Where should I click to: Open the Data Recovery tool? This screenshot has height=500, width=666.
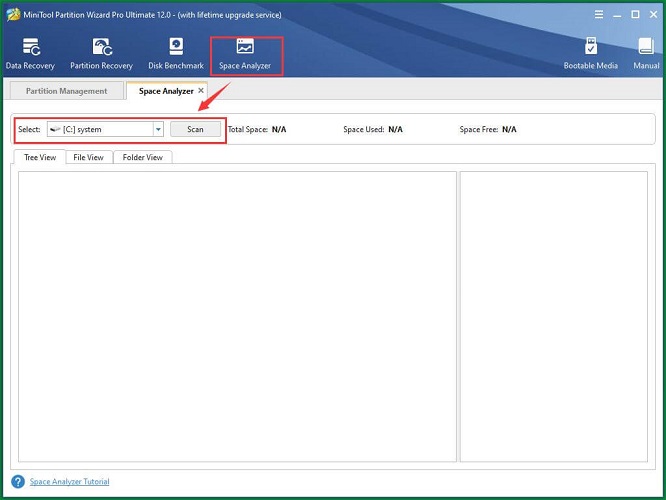click(x=30, y=54)
